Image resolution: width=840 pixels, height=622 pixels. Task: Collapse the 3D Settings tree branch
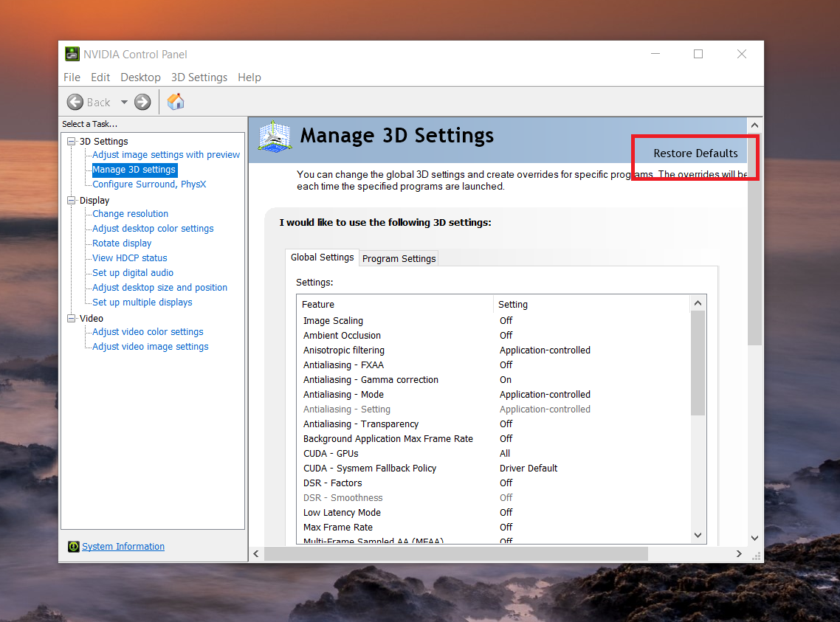pos(70,141)
